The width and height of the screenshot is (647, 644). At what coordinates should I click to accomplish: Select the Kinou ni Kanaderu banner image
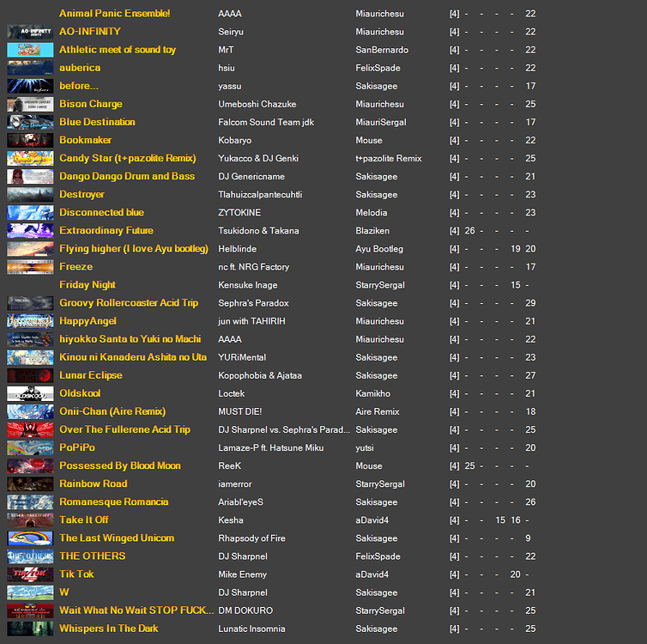(x=30, y=357)
